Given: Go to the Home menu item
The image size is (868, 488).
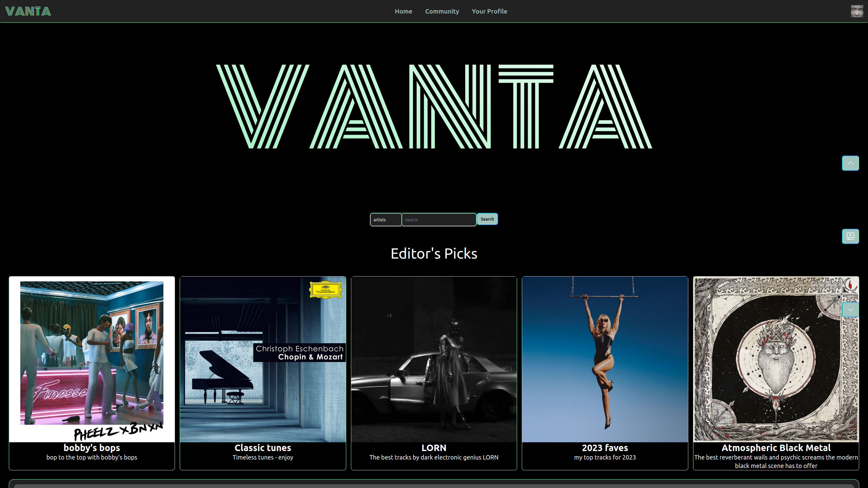Looking at the screenshot, I should pos(403,11).
